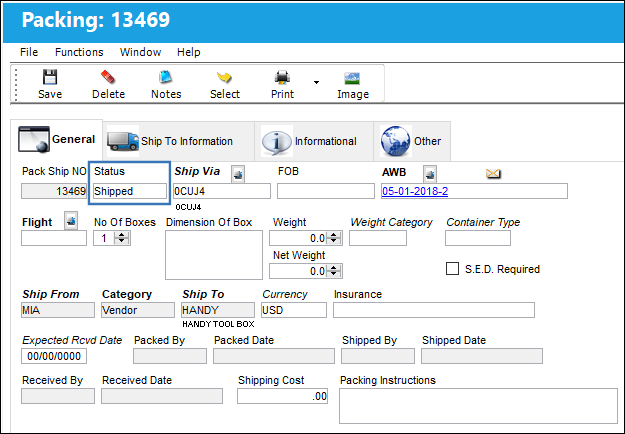Screen dimensions: 625x434
Task: Click the Received Date field
Action: tap(162, 396)
